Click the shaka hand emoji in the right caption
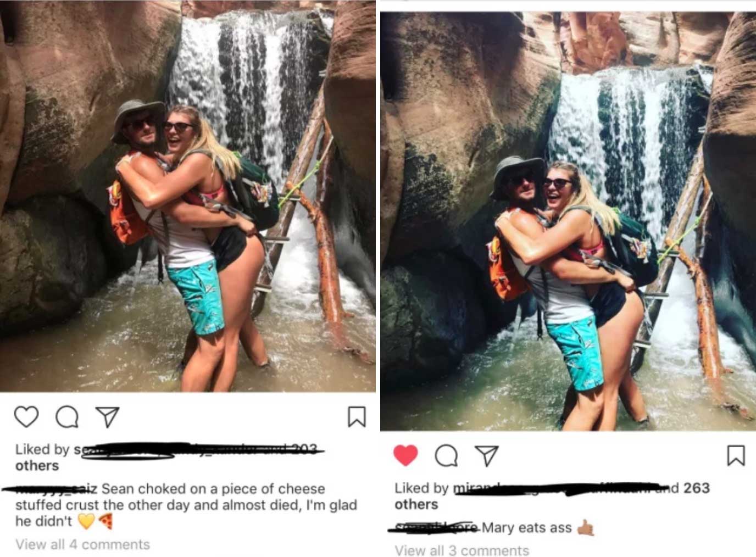Image resolution: width=756 pixels, height=557 pixels. [586, 528]
